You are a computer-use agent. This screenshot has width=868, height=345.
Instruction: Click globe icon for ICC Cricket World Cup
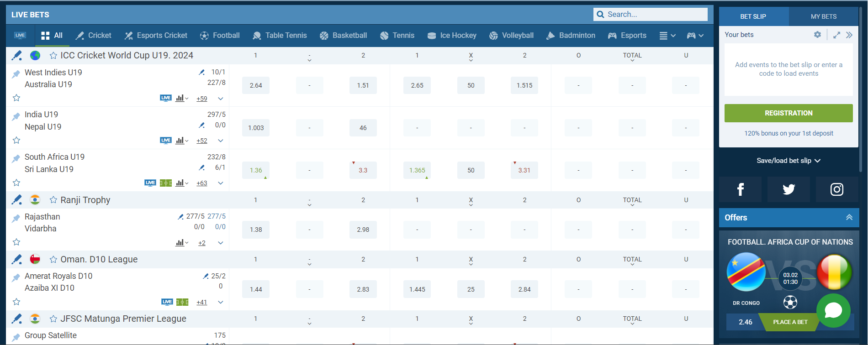click(x=35, y=55)
